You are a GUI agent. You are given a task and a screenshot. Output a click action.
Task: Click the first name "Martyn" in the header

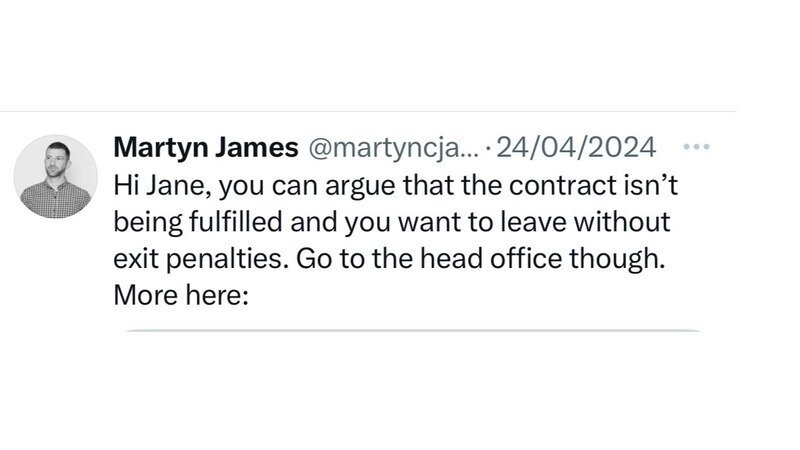(157, 149)
